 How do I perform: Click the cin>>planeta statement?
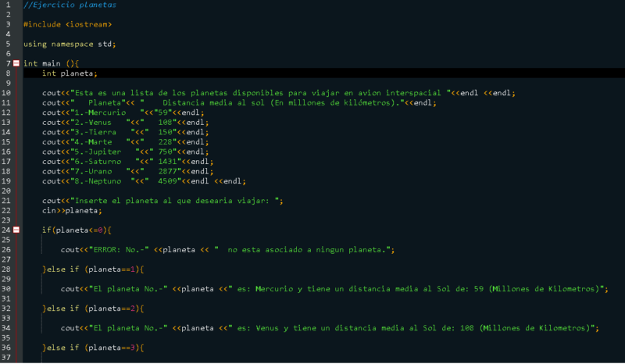tap(72, 211)
